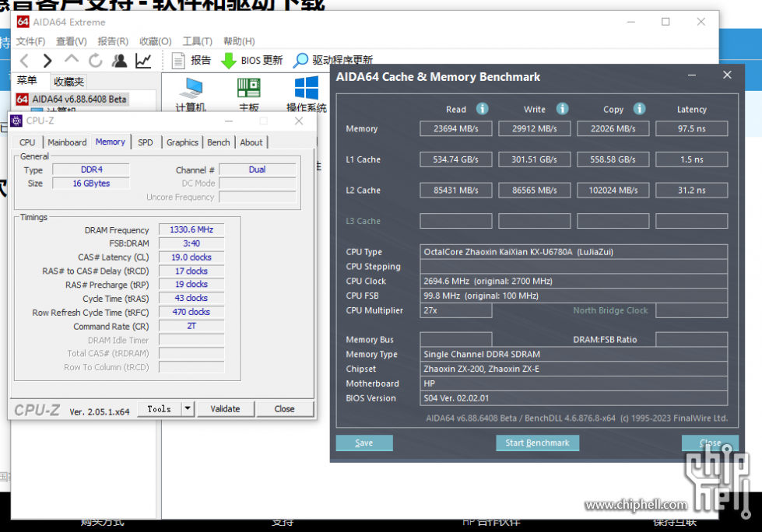The width and height of the screenshot is (762, 532).
Task: Click the Copy info icon in benchmark
Action: (640, 109)
